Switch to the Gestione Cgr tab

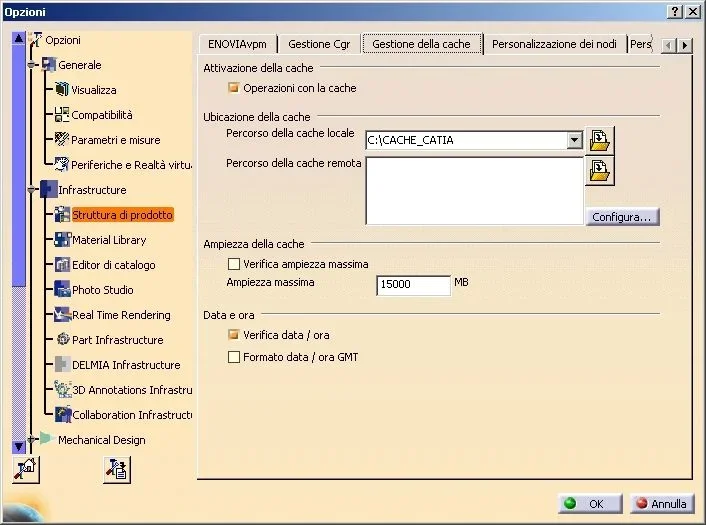319,44
